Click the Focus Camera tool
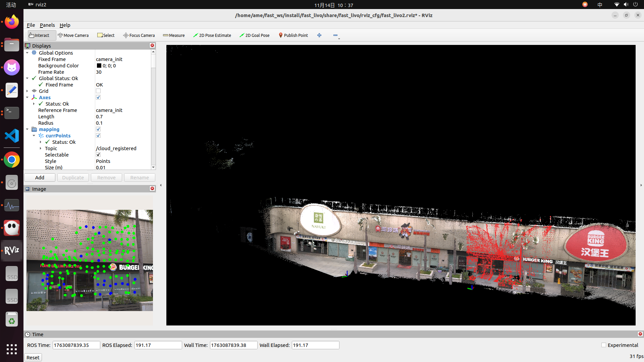The image size is (644, 362). 139,35
